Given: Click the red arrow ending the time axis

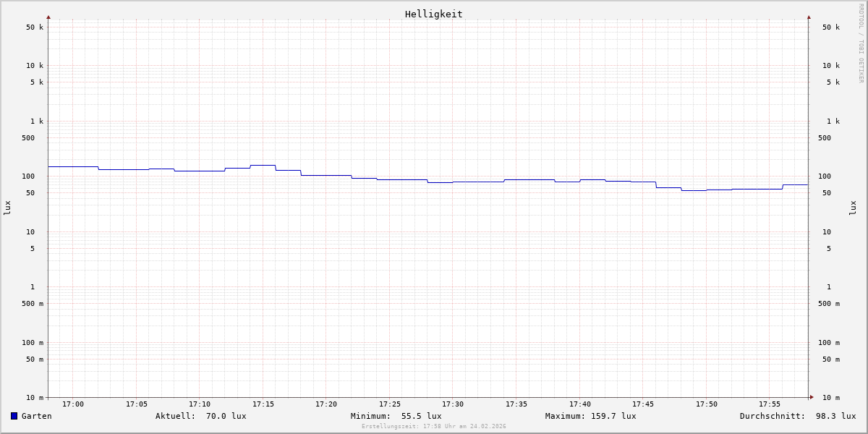Looking at the screenshot, I should coord(812,397).
